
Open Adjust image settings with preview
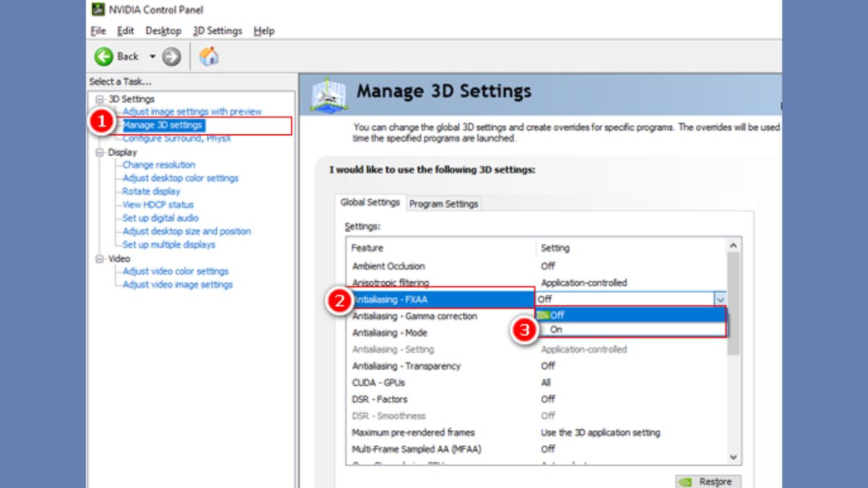pos(192,111)
